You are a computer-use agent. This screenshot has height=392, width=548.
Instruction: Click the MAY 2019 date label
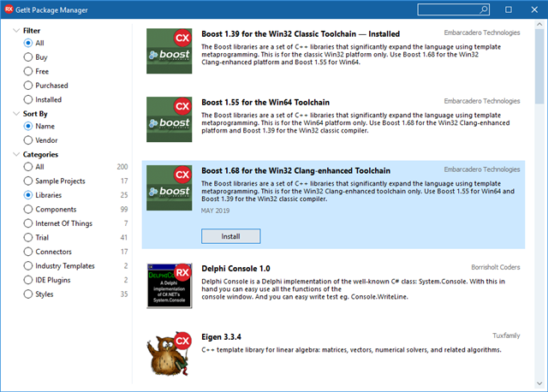(x=215, y=211)
